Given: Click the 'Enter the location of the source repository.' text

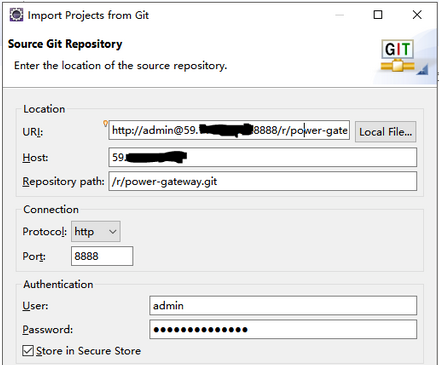Looking at the screenshot, I should point(120,65).
